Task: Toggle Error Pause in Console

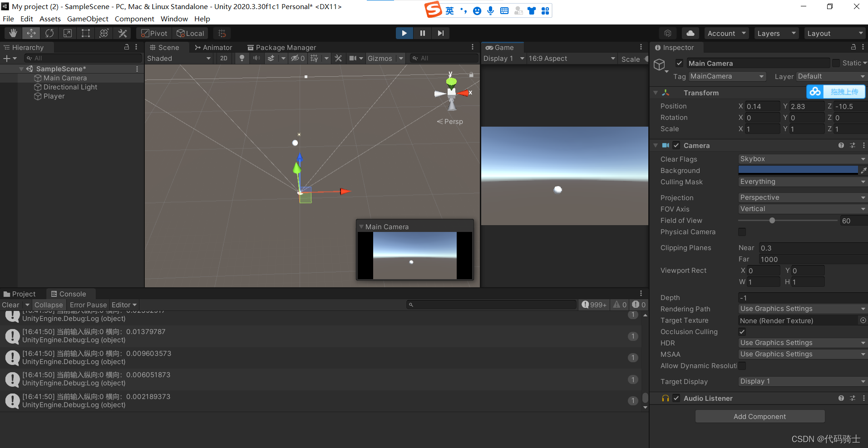Action: coord(88,305)
